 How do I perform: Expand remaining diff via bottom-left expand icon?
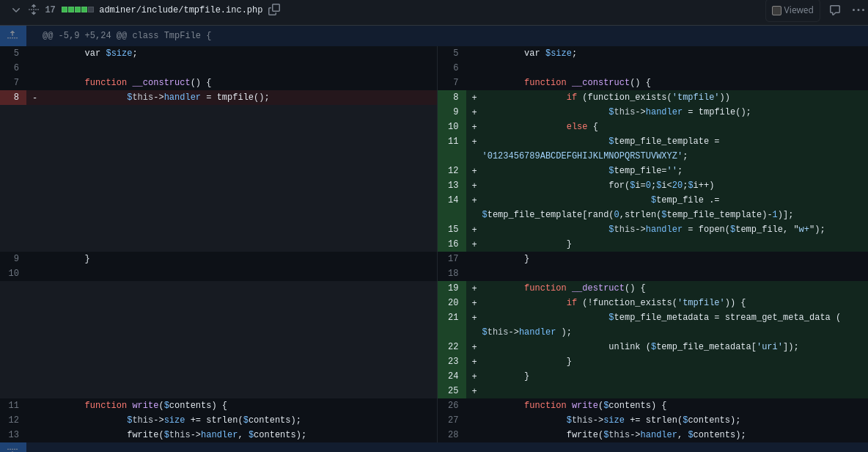click(12, 447)
